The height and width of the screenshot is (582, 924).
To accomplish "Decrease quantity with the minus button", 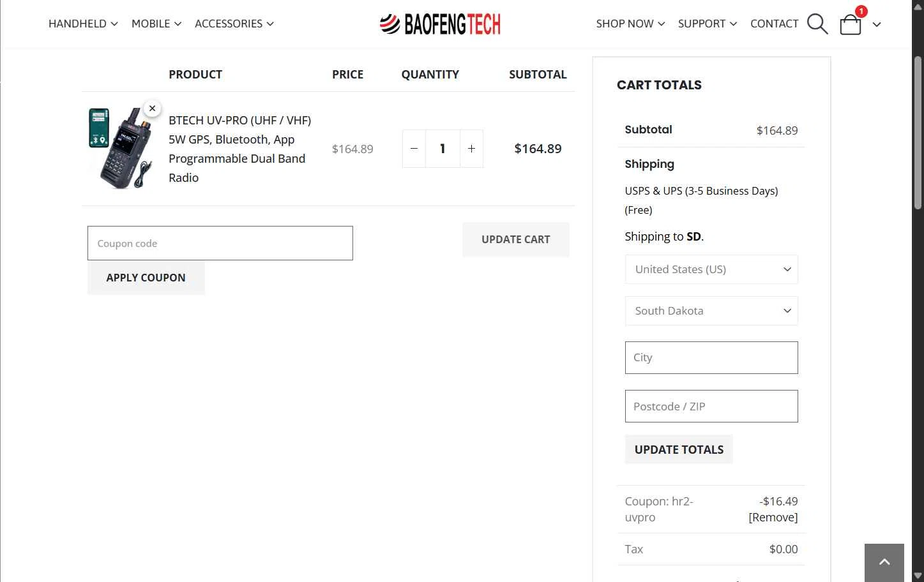I will point(414,149).
